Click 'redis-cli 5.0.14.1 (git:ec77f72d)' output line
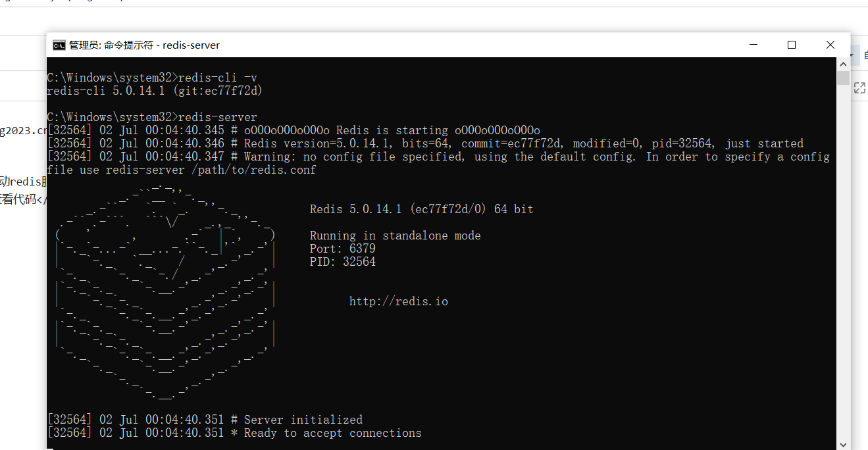 (x=155, y=91)
